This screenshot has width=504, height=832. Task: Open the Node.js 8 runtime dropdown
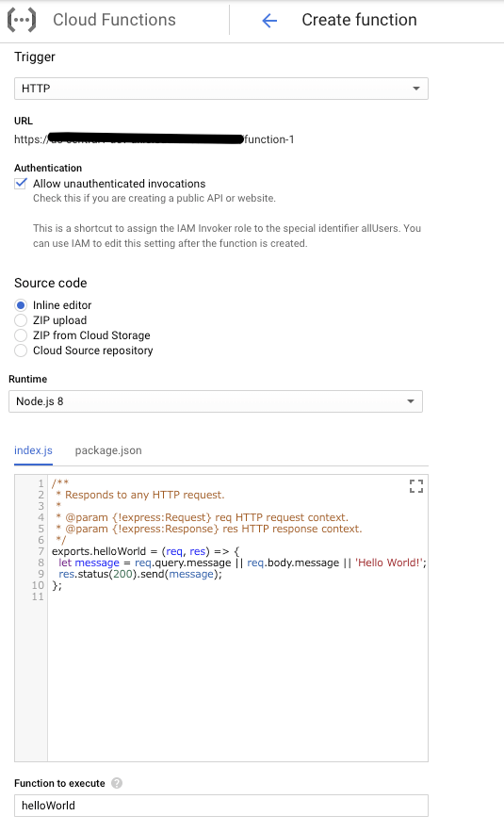tap(216, 401)
